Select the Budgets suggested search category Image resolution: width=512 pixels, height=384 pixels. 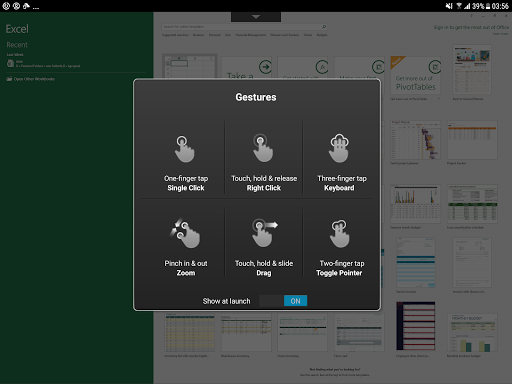point(322,35)
